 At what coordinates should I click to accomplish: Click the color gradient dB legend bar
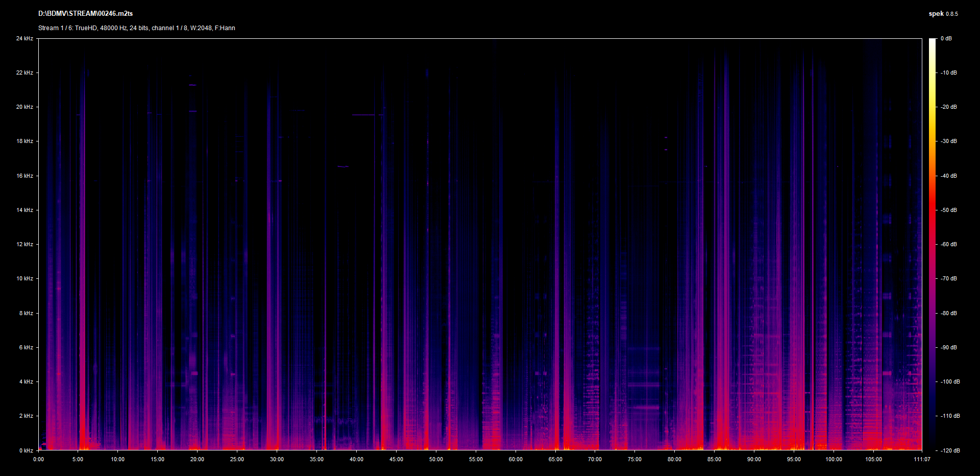(x=932, y=244)
